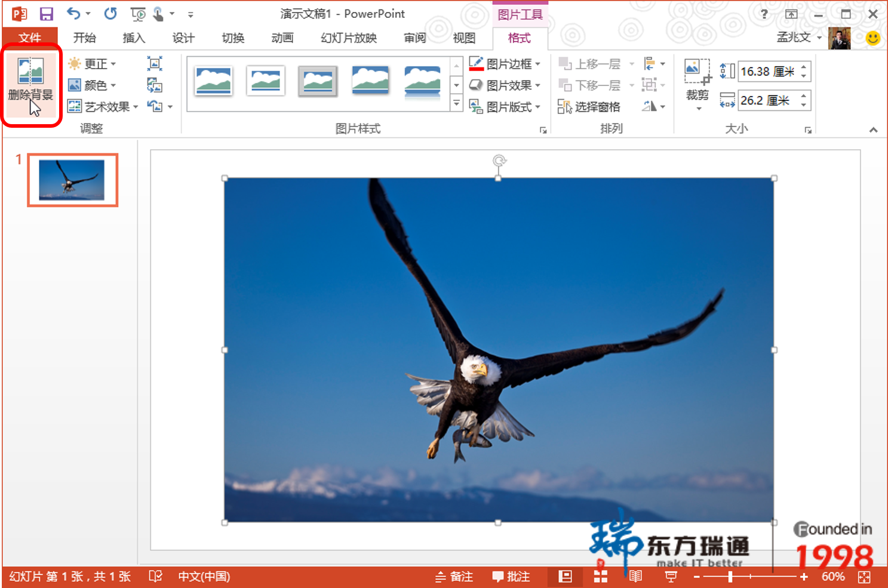Screen dimensions: 888x588
Task: Decrease picture width with down stepper
Action: click(x=804, y=105)
